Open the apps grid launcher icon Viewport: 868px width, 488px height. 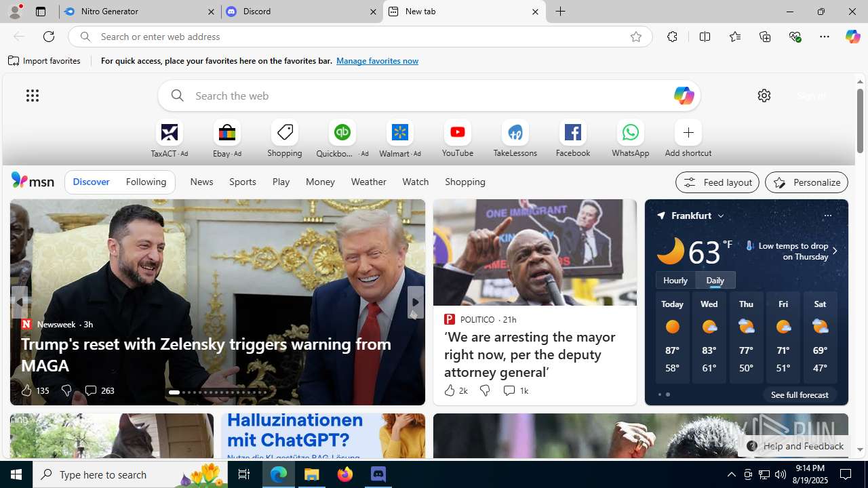(x=33, y=96)
